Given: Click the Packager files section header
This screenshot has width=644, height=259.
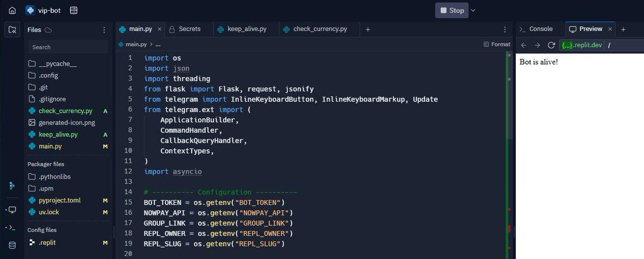Looking at the screenshot, I should 46,164.
